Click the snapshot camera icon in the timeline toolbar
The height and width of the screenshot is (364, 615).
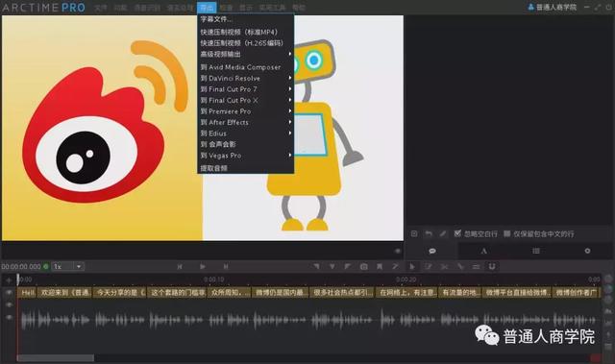pyautogui.click(x=363, y=266)
